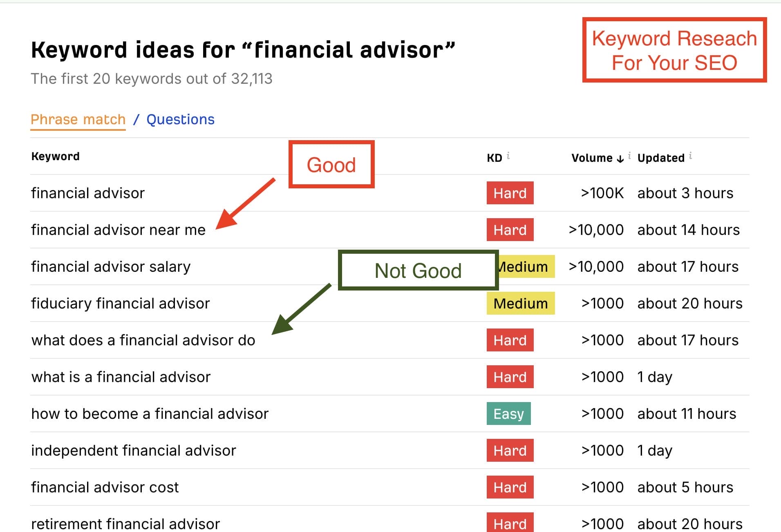Image resolution: width=781 pixels, height=532 pixels.
Task: Click the Keyword column header
Action: pos(55,156)
